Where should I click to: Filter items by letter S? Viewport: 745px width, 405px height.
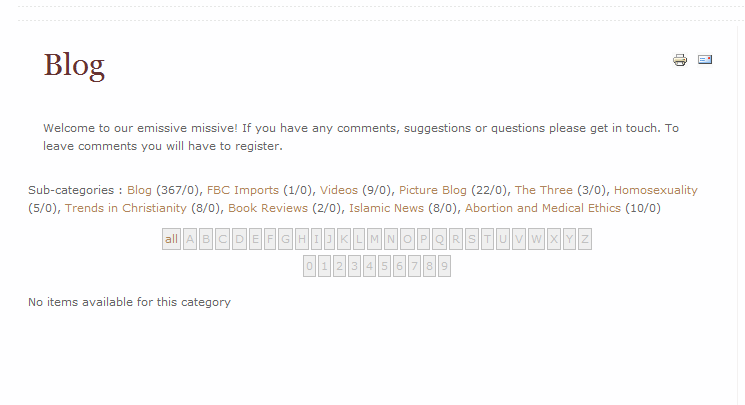coord(472,239)
